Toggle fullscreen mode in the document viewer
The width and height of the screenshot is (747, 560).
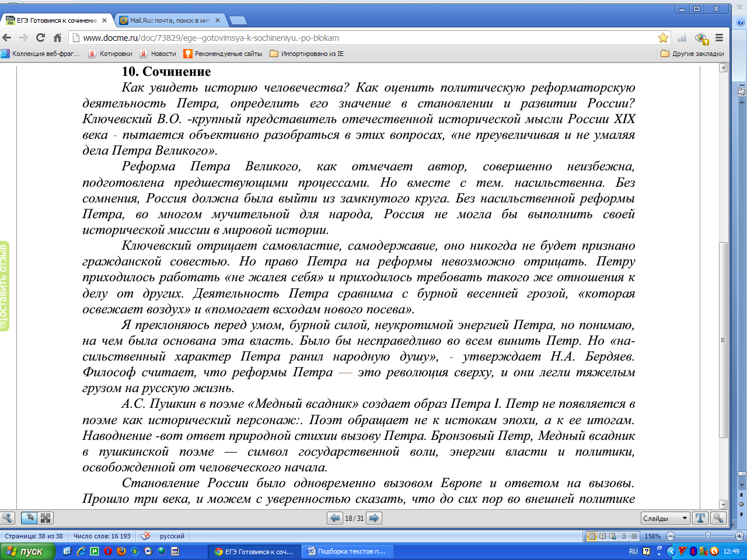46,518
